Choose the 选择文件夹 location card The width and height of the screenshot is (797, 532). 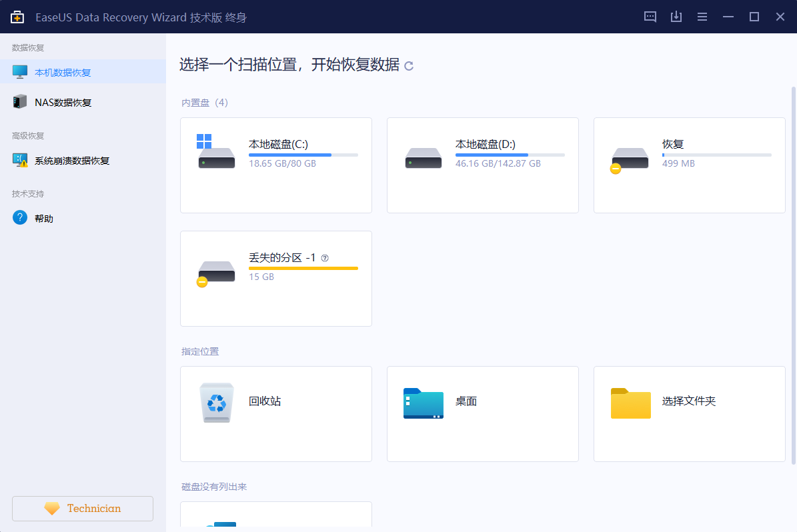point(689,414)
